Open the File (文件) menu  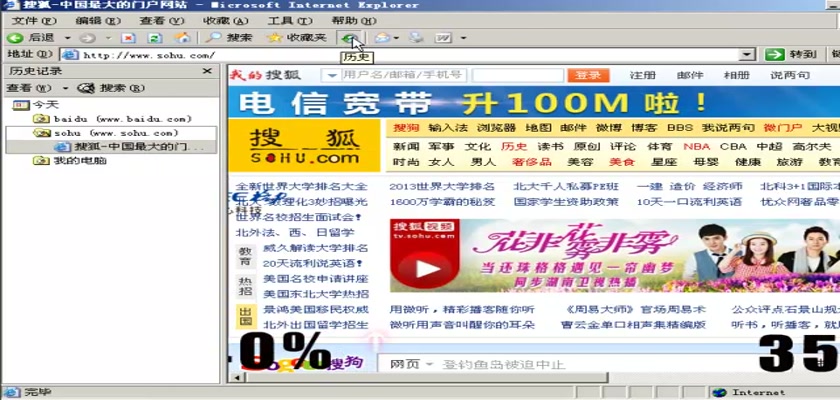(34, 21)
